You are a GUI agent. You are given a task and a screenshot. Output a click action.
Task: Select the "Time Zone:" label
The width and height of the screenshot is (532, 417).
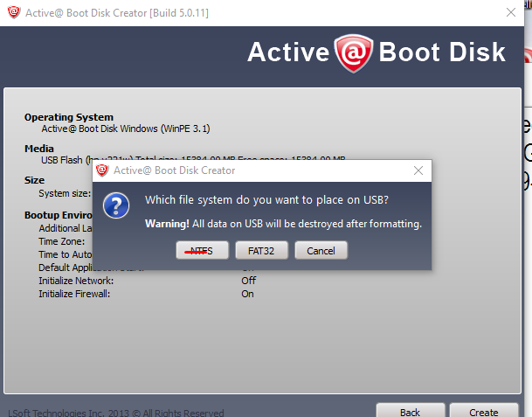(x=62, y=241)
